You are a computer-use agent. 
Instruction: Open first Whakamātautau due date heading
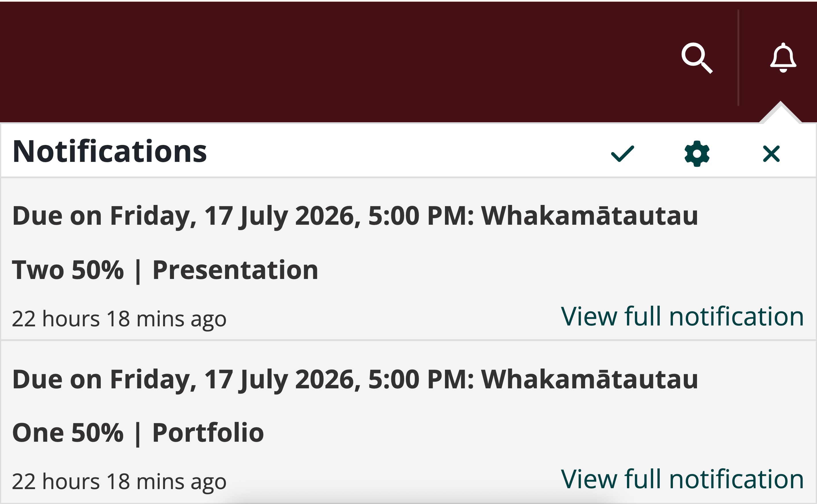(355, 216)
